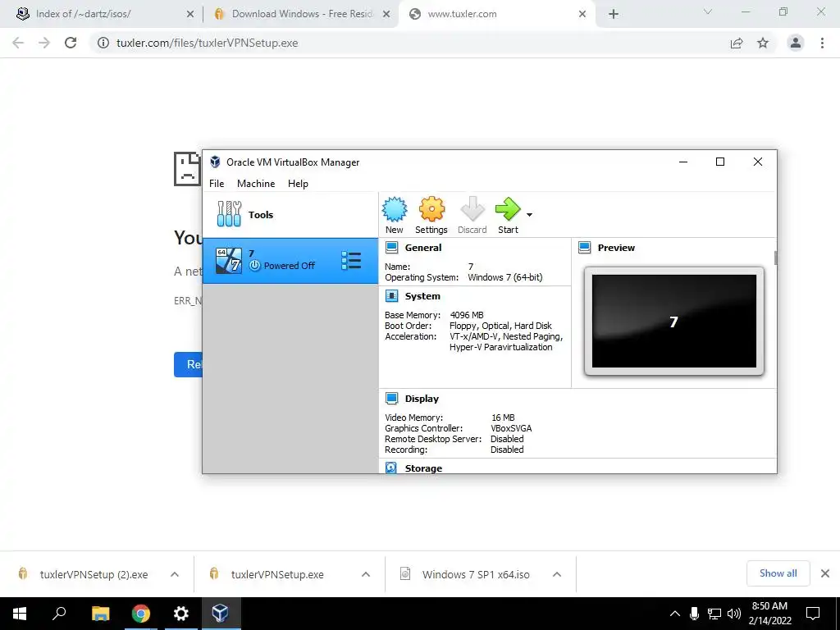This screenshot has width=840, height=630.
Task: Select the Tools item in VirtualBox sidebar
Action: (x=290, y=215)
